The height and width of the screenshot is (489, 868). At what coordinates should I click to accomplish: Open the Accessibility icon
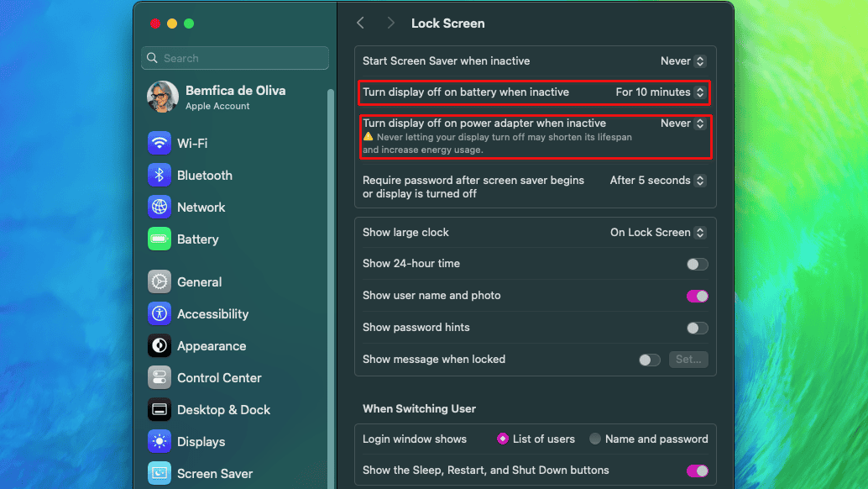coord(159,314)
